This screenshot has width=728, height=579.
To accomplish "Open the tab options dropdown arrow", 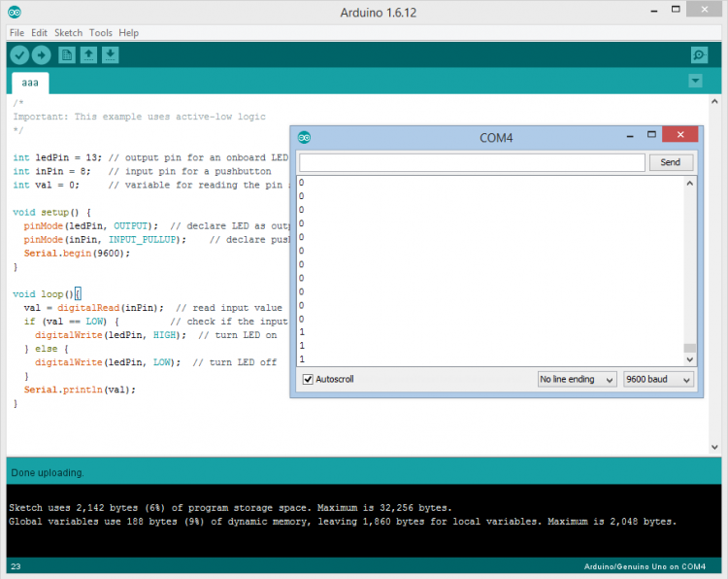I will pos(695,81).
